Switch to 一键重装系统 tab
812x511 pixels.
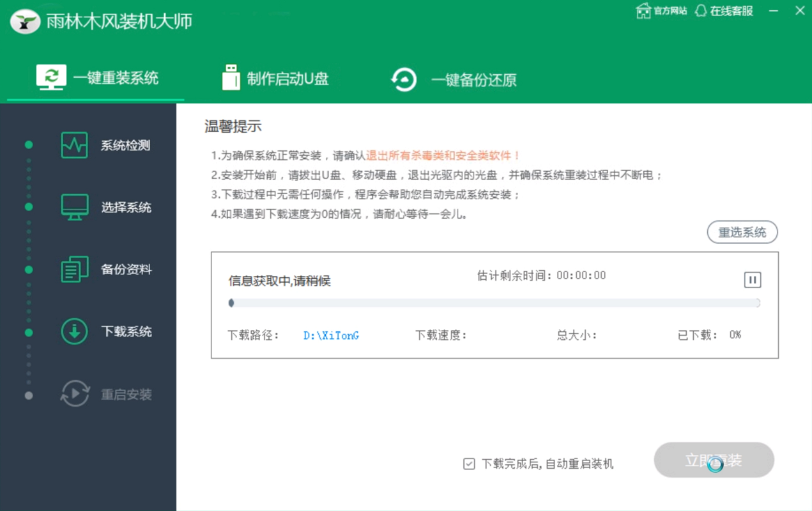click(96, 78)
